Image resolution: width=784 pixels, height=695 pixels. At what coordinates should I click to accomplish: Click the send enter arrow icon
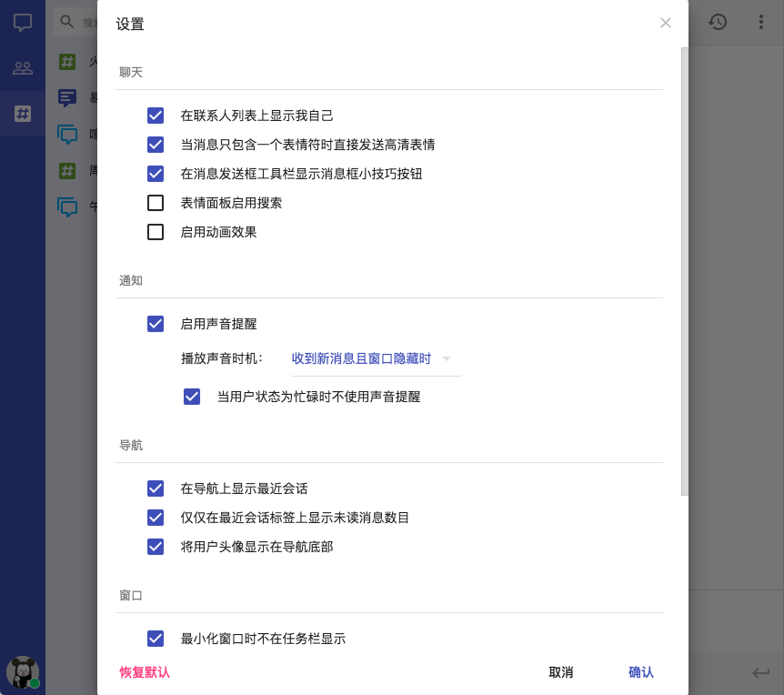760,672
